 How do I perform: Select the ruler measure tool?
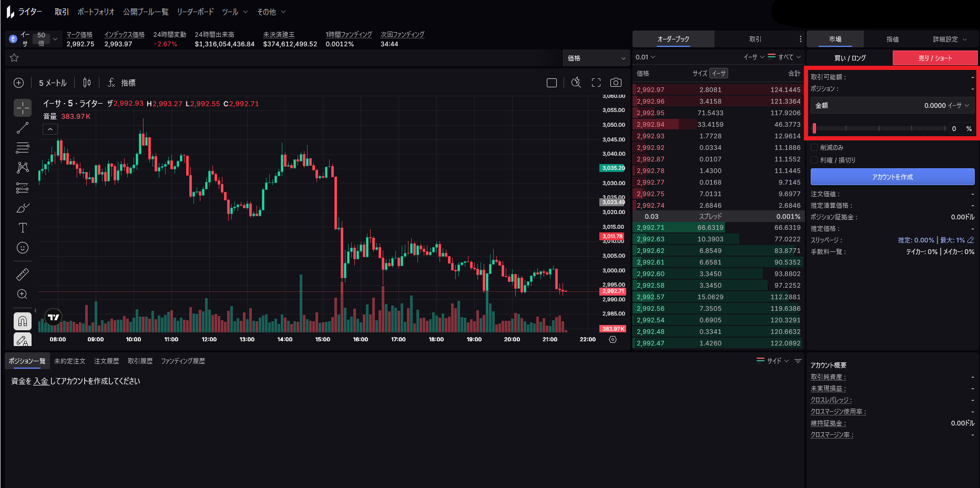(23, 274)
